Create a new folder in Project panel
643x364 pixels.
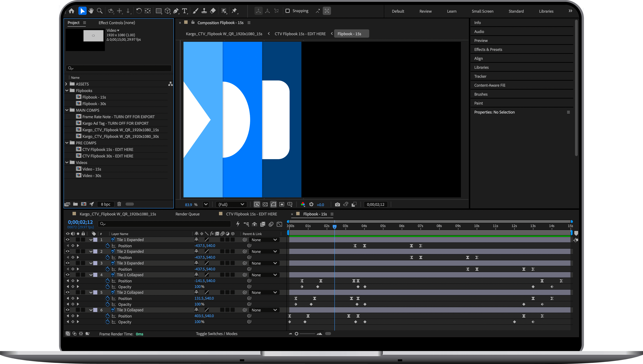tap(75, 204)
